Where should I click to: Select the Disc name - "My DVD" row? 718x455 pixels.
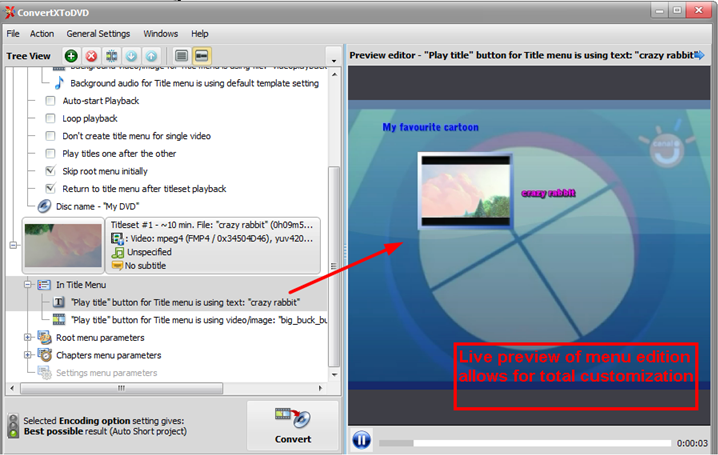tap(97, 206)
